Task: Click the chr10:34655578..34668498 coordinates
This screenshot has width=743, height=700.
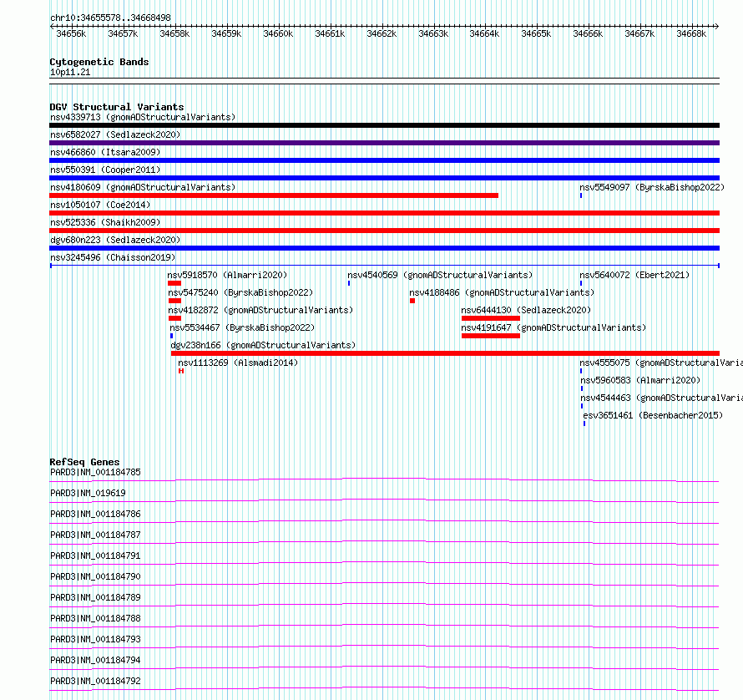Action: [110, 18]
